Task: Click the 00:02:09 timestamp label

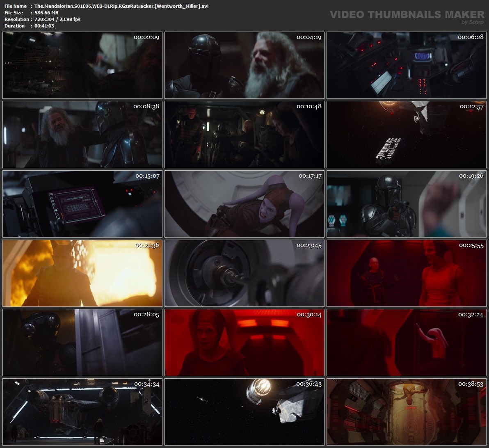Action: (146, 37)
